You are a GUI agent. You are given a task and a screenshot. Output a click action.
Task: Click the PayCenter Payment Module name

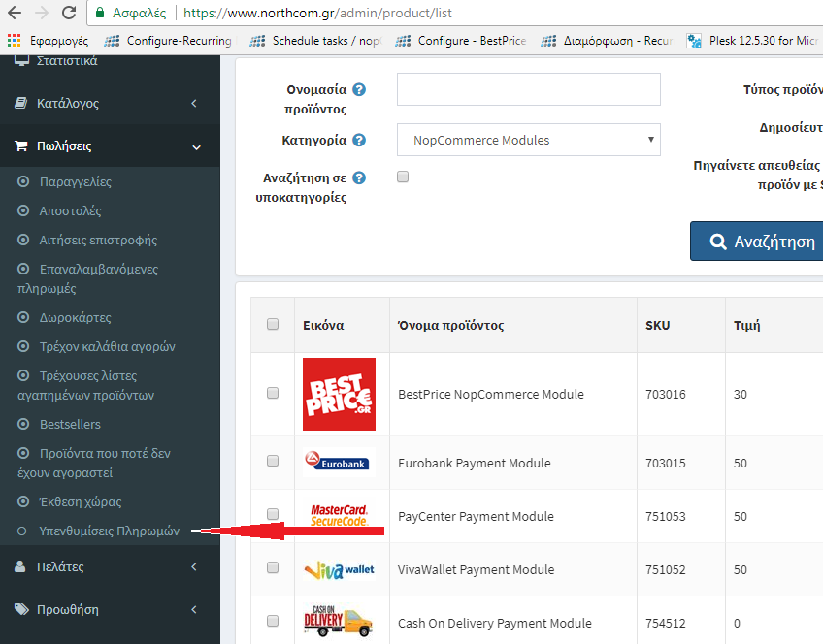point(477,517)
